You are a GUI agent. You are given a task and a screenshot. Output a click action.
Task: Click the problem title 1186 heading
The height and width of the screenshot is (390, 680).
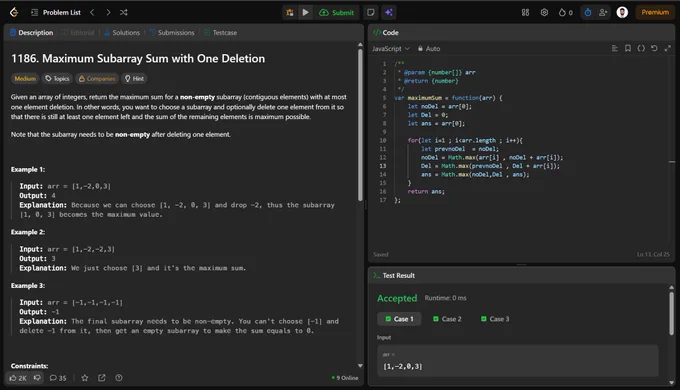(138, 59)
